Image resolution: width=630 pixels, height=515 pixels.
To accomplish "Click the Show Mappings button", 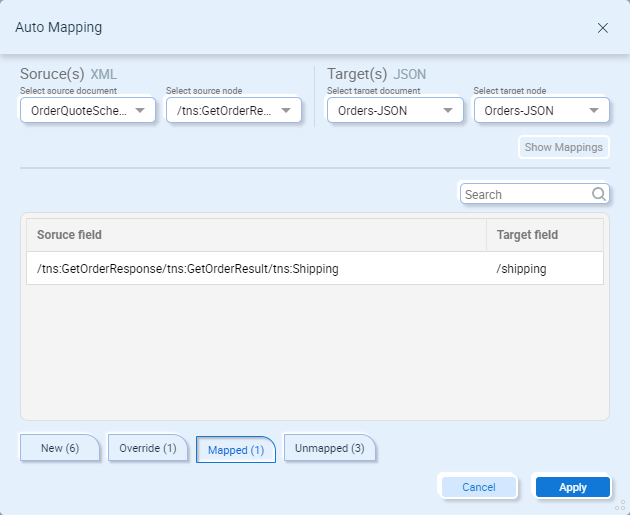I will pos(564,147).
